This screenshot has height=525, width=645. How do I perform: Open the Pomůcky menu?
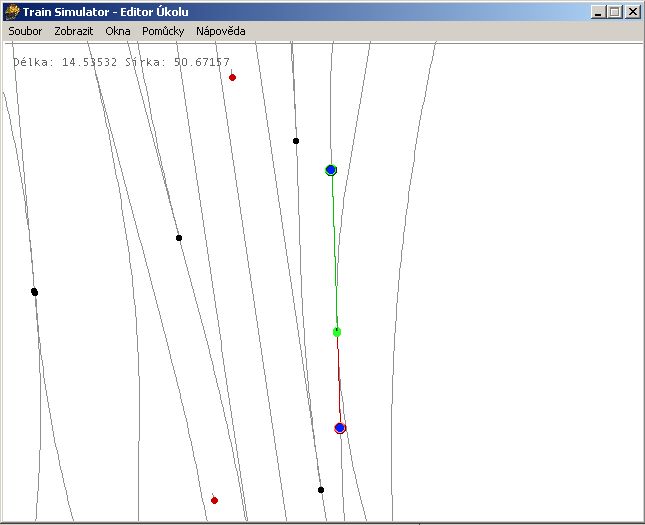click(163, 31)
